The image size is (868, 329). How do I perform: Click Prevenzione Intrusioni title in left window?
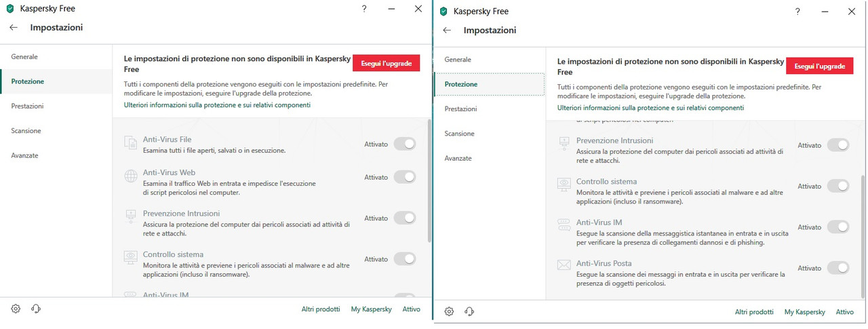(181, 214)
